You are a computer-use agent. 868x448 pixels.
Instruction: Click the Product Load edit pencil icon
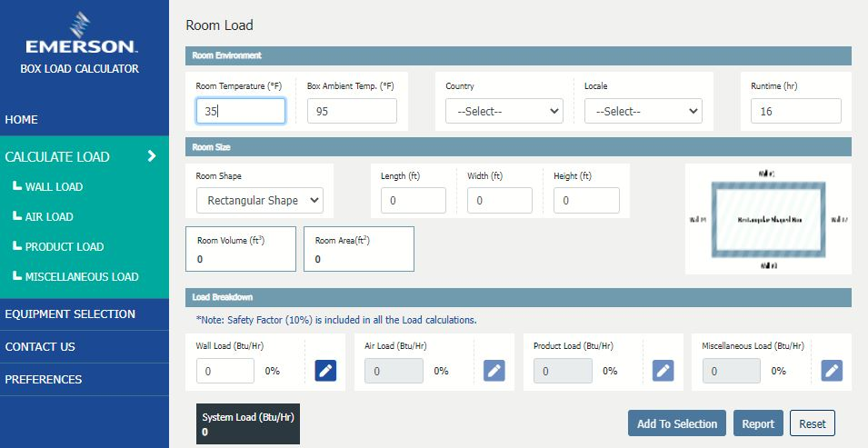pos(663,371)
